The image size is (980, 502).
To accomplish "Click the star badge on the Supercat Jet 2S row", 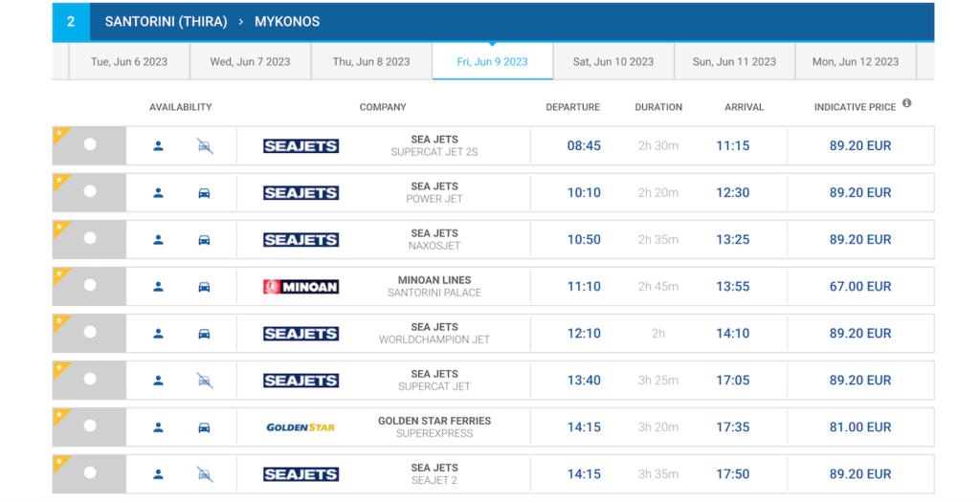I will point(60,134).
